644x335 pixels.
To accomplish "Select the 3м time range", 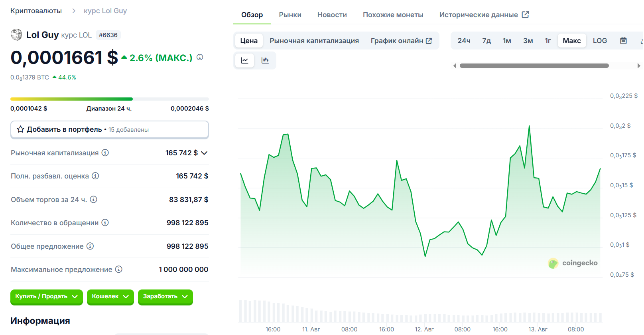I will 528,40.
